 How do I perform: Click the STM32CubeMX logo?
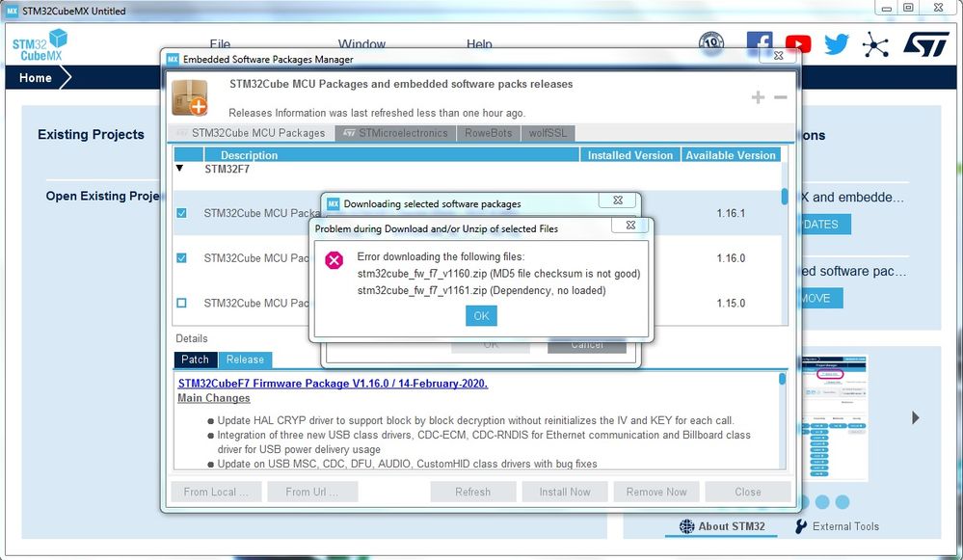tap(40, 45)
